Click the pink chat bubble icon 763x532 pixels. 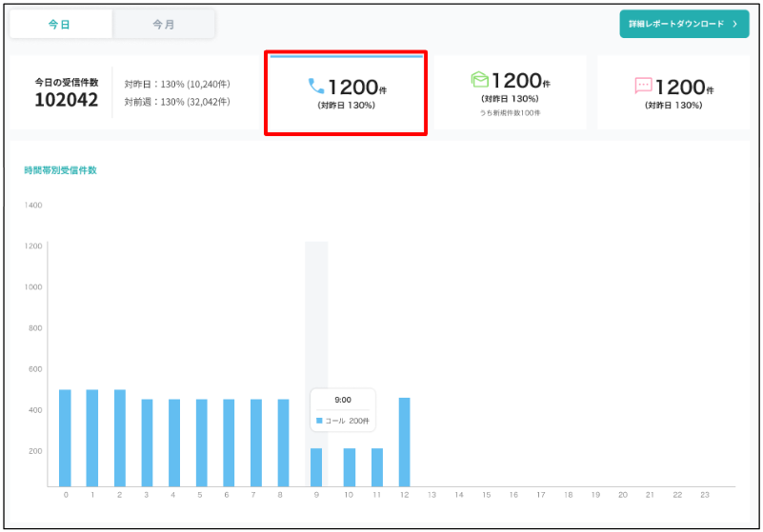(x=643, y=86)
